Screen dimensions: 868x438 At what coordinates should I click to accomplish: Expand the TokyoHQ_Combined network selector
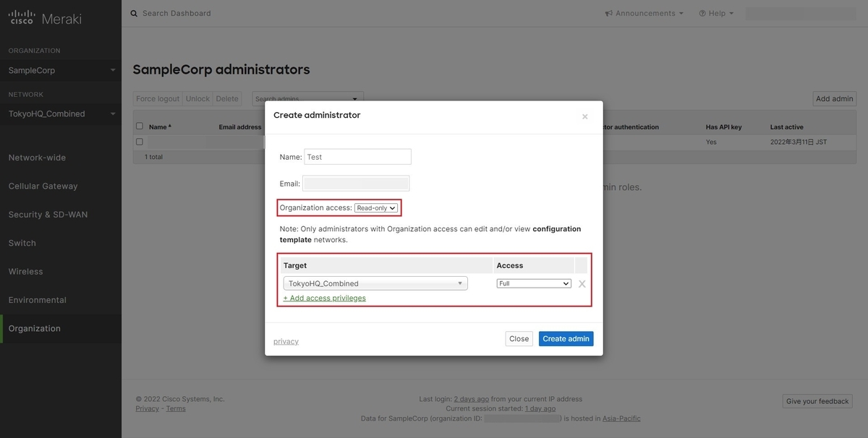point(61,113)
